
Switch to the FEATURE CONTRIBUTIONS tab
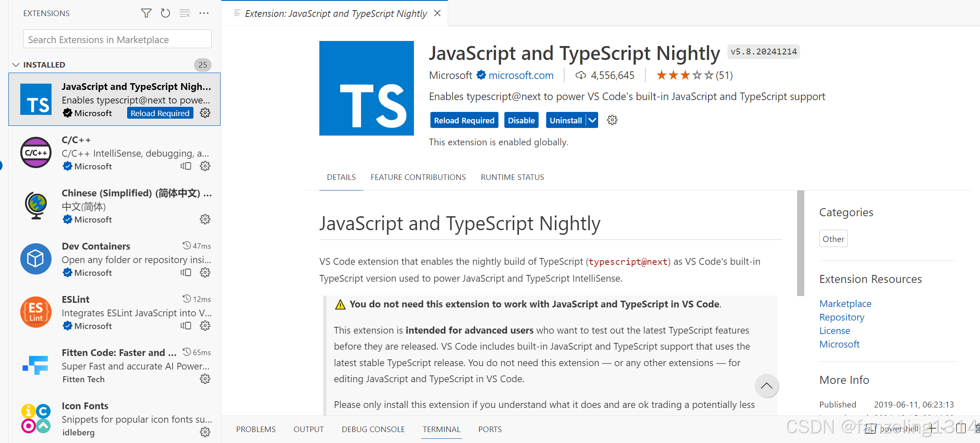click(418, 177)
